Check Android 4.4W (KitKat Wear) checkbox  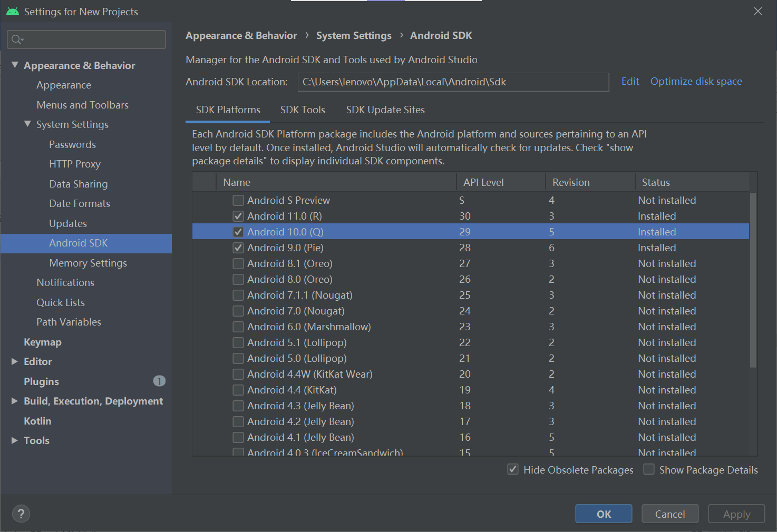point(238,374)
